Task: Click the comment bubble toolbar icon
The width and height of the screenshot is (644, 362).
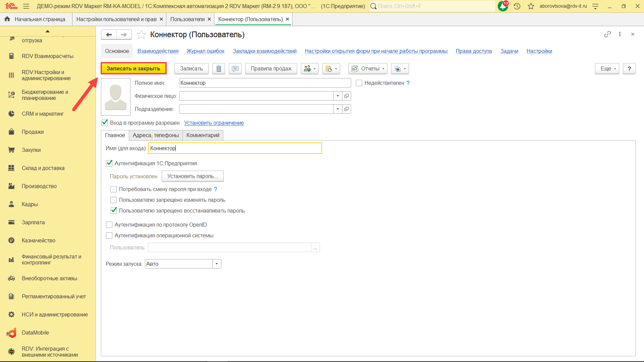Action: [235, 69]
